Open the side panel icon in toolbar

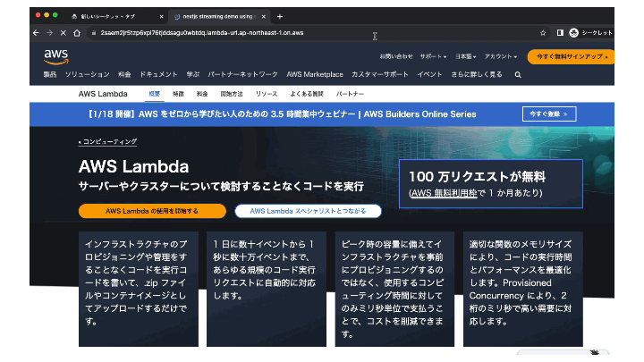click(x=560, y=33)
